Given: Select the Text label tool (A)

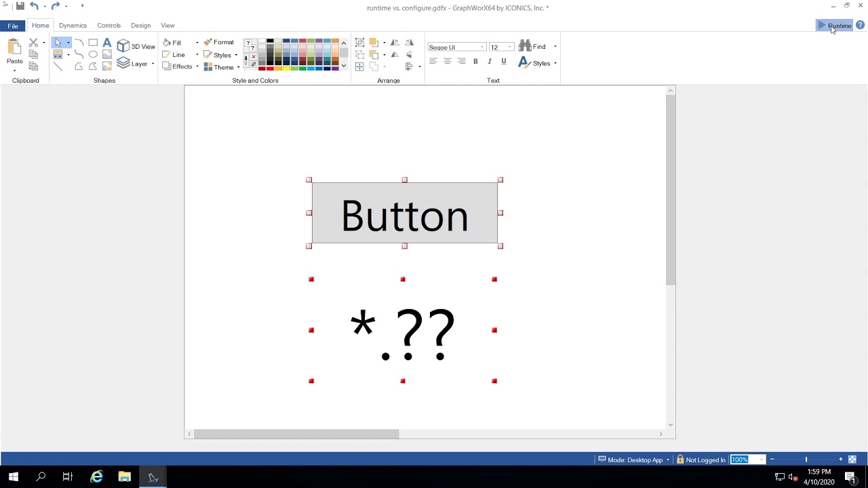Looking at the screenshot, I should [106, 43].
